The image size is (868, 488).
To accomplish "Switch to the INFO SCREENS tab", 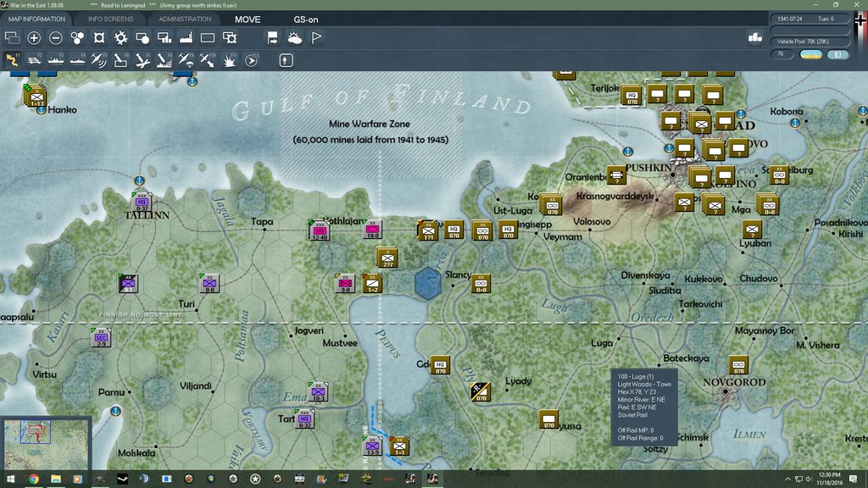I will click(x=110, y=19).
